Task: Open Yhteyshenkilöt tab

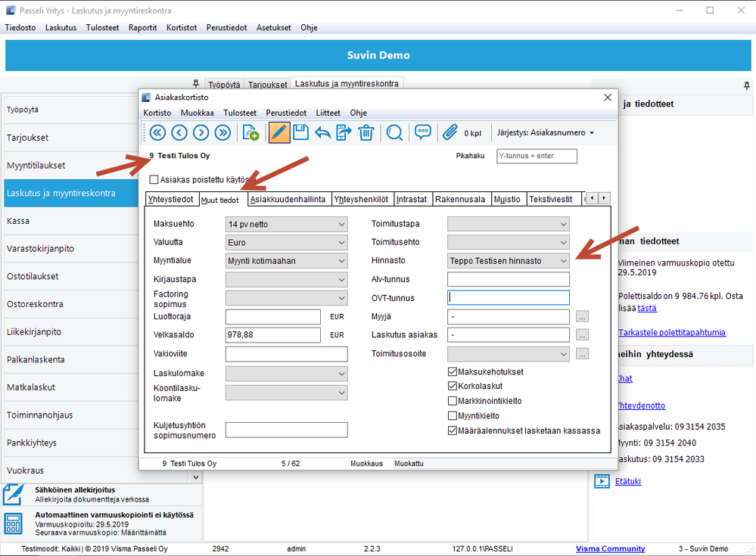Action: point(361,200)
